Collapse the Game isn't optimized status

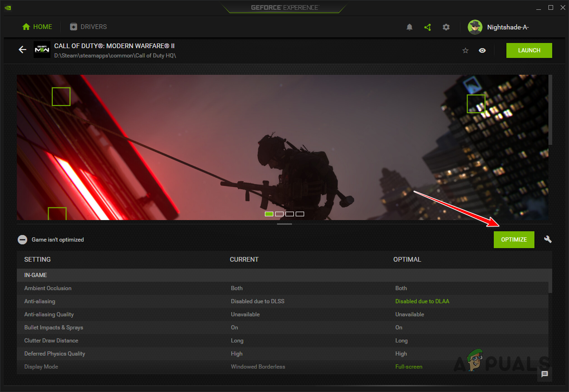point(22,239)
